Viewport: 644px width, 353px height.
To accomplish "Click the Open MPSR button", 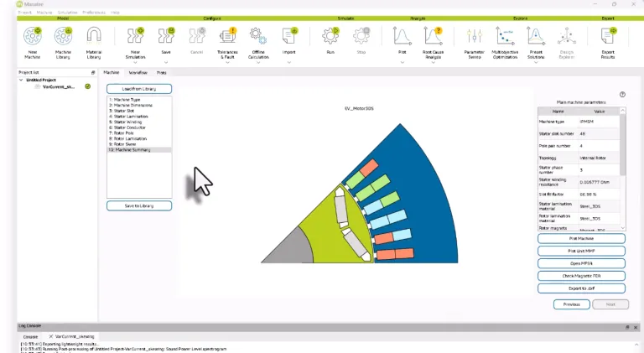I will click(x=582, y=263).
